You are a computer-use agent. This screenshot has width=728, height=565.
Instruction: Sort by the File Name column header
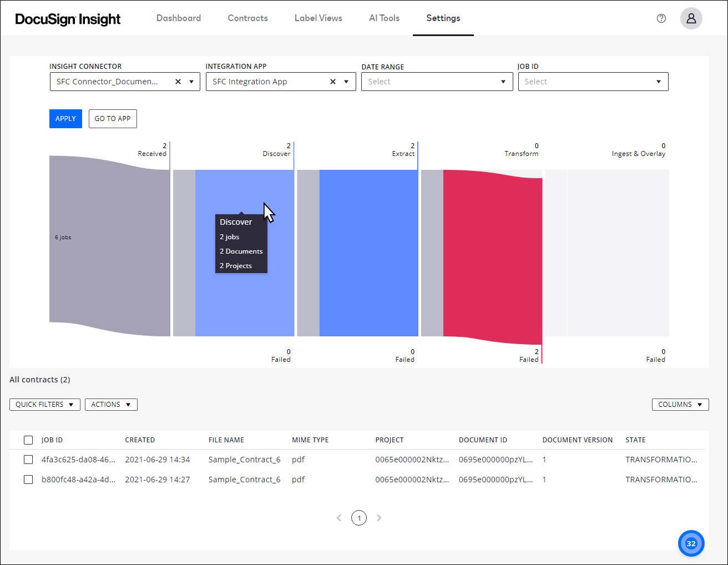[226, 440]
